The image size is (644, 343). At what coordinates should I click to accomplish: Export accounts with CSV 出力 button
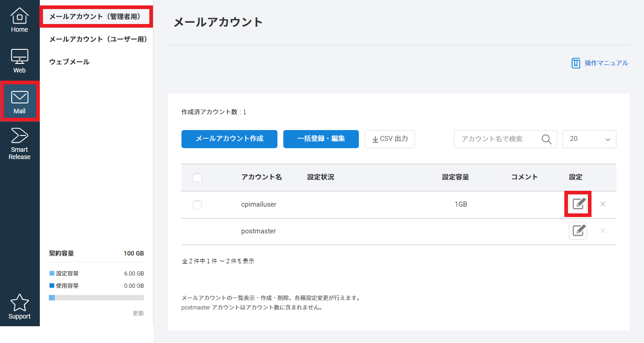[x=390, y=139]
